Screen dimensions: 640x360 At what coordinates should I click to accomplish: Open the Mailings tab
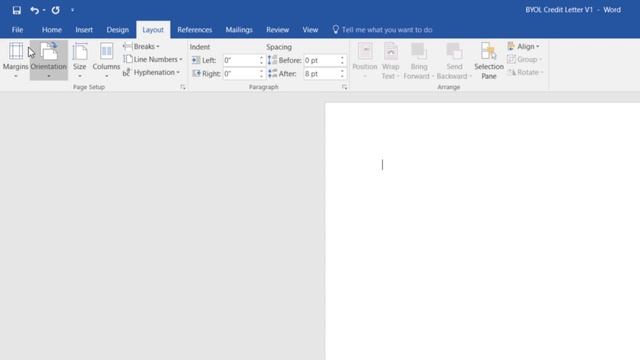(239, 30)
